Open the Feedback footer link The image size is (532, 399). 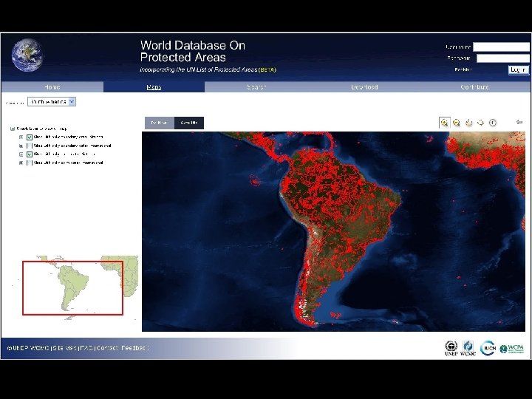tap(134, 348)
